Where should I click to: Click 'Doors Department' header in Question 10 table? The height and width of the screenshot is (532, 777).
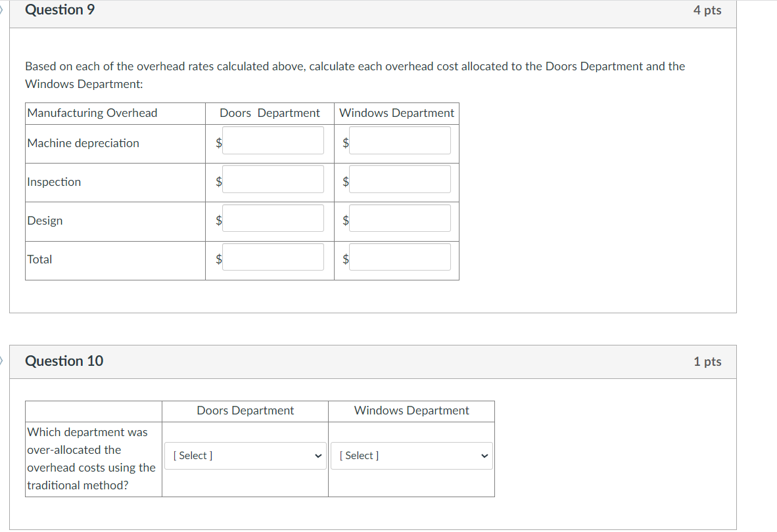[x=245, y=410]
